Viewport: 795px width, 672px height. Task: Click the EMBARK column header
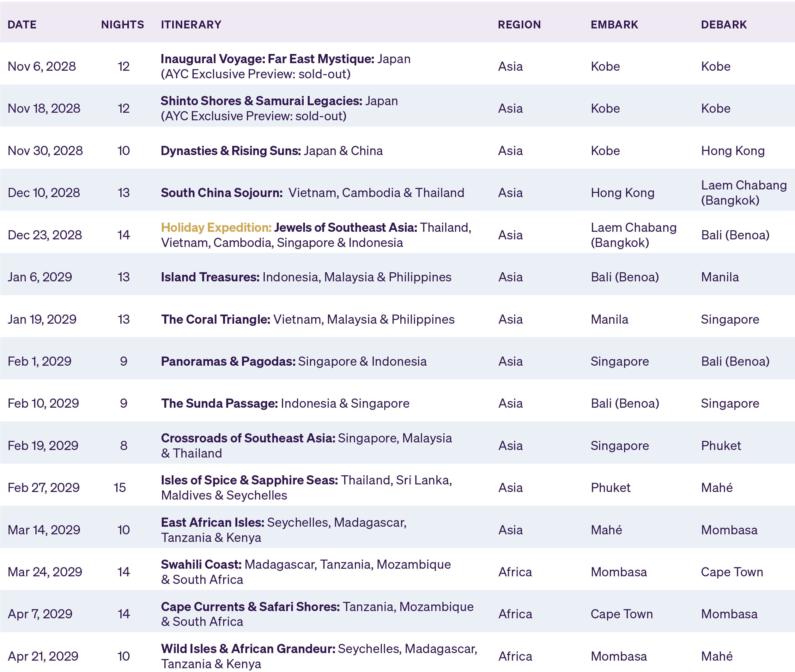point(614,25)
